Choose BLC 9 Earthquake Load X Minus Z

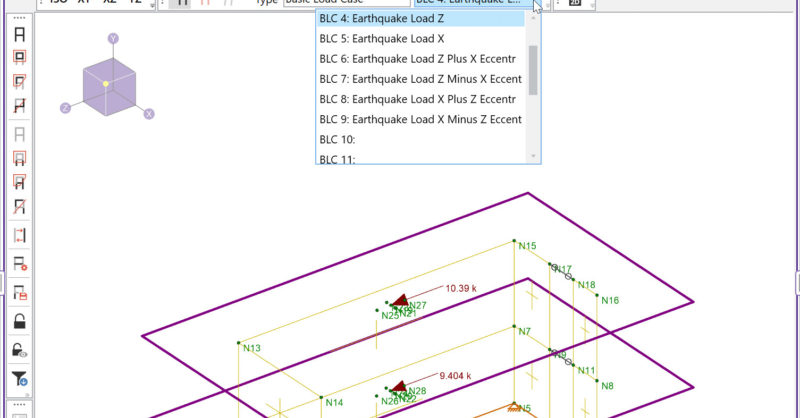click(420, 119)
